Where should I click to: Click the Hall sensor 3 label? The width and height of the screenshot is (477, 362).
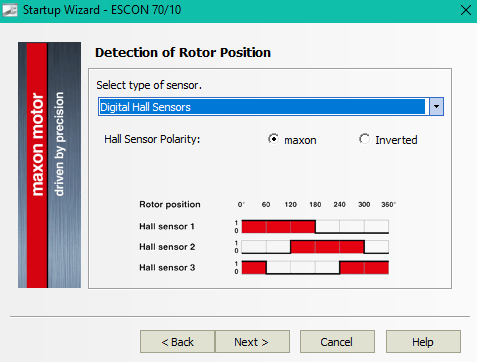pyautogui.click(x=167, y=268)
